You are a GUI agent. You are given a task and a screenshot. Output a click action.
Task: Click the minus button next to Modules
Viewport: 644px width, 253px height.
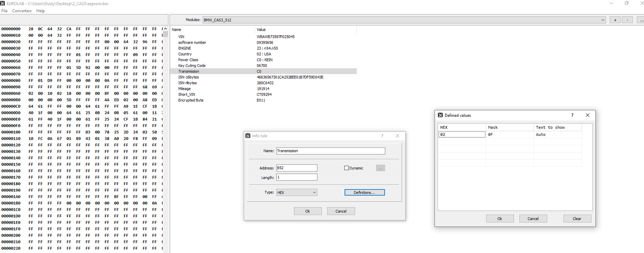click(627, 20)
